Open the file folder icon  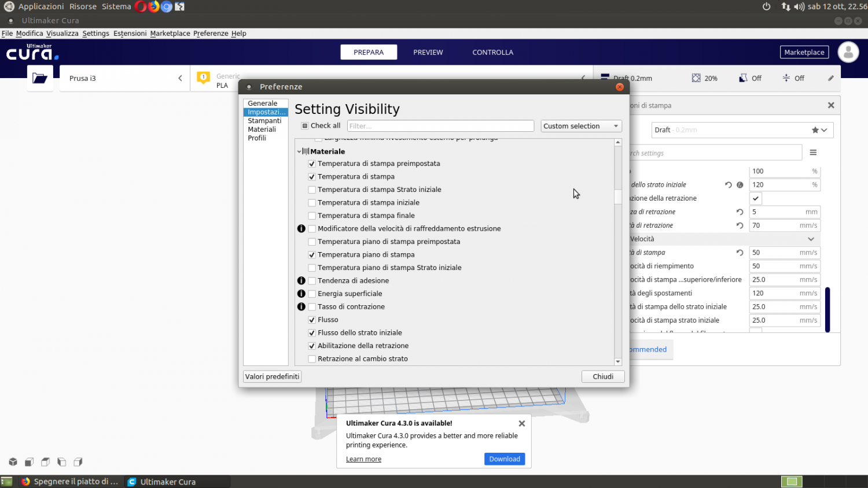coord(40,78)
